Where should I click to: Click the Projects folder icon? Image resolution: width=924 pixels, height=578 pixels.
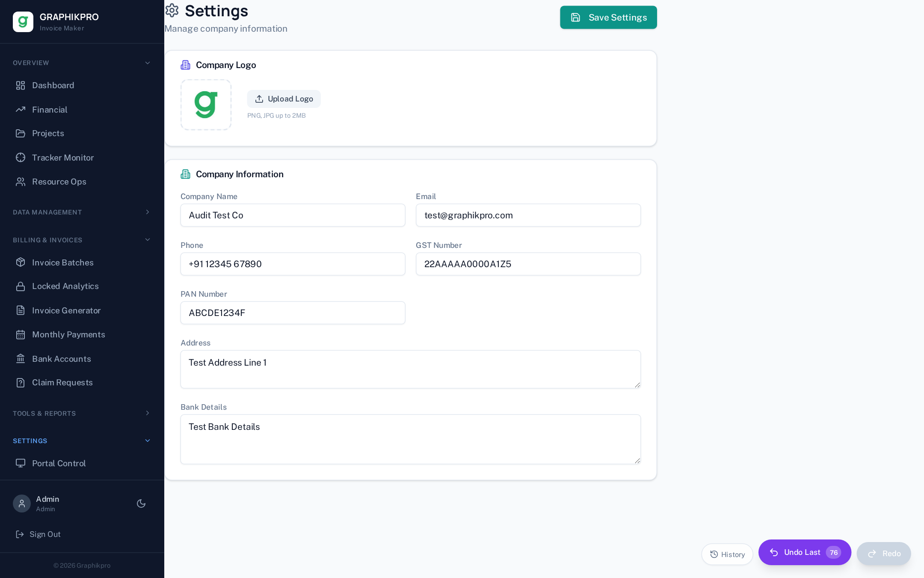pyautogui.click(x=21, y=133)
